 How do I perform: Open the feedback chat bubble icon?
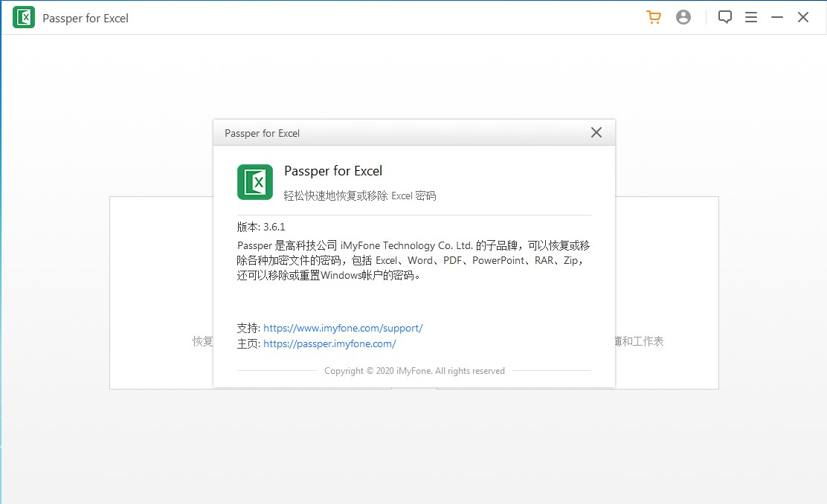(x=724, y=17)
